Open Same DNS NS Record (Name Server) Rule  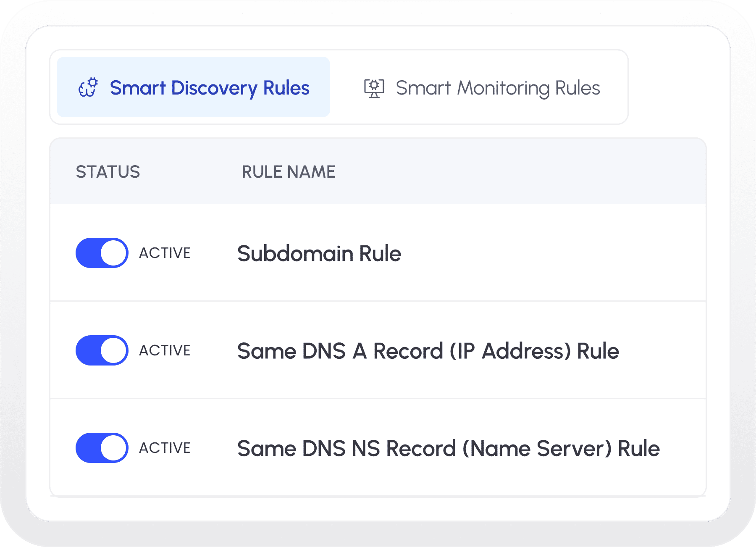pyautogui.click(x=448, y=449)
